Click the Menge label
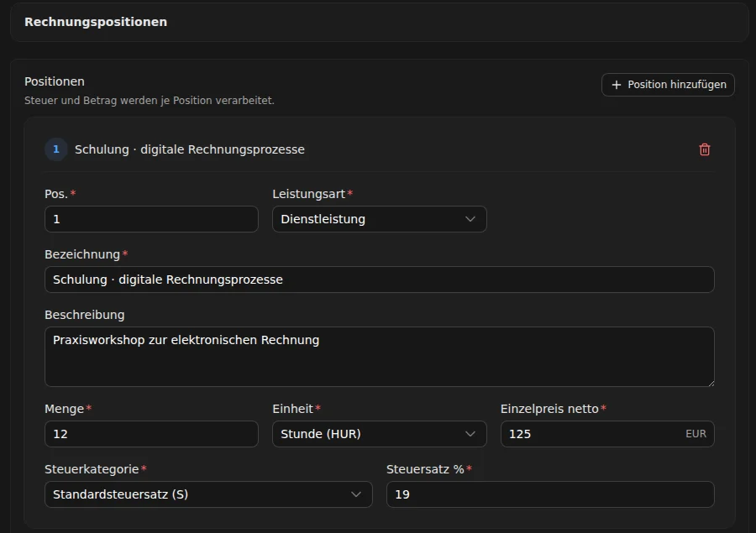 click(64, 409)
